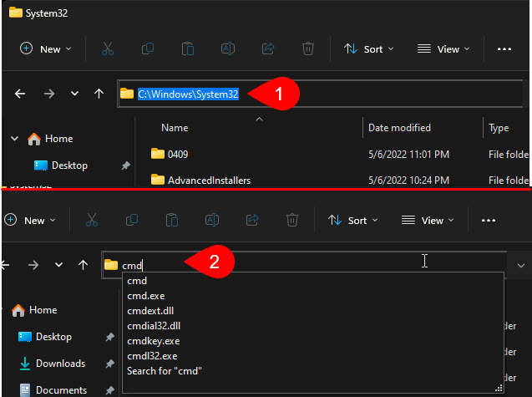The width and height of the screenshot is (532, 397).
Task: Click the System32 window title folder icon
Action: coord(16,13)
